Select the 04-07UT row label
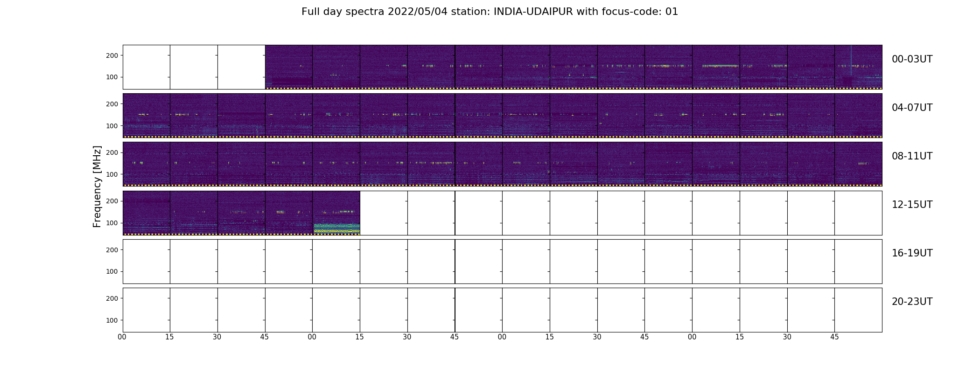The width and height of the screenshot is (980, 373). click(912, 108)
